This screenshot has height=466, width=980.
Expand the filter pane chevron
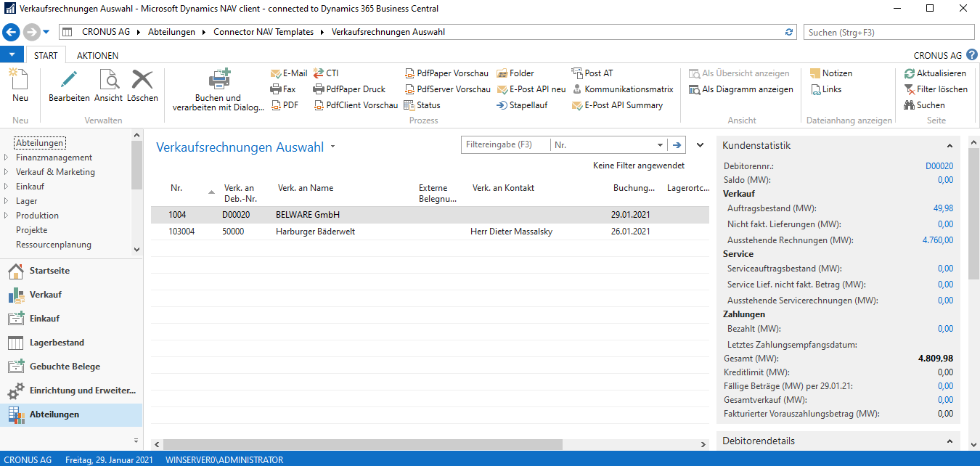pyautogui.click(x=701, y=145)
